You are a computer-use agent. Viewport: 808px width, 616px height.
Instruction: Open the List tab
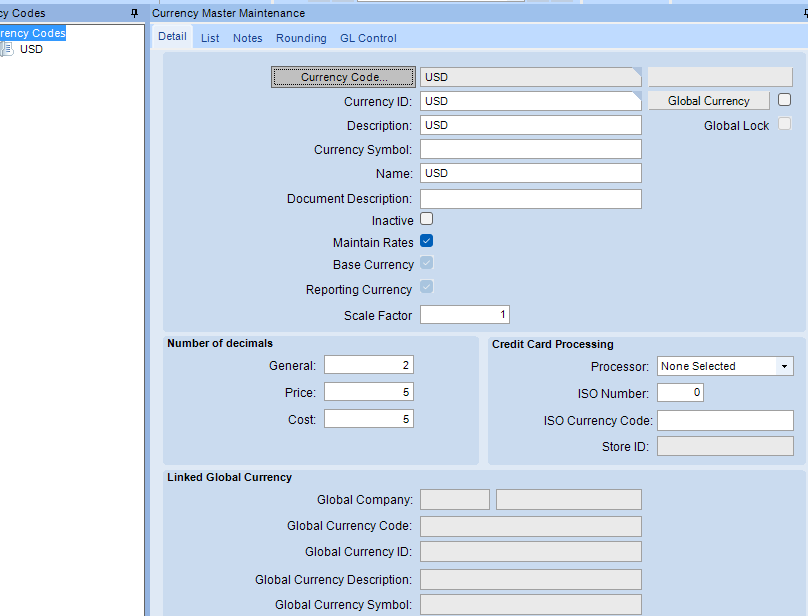[x=210, y=38]
